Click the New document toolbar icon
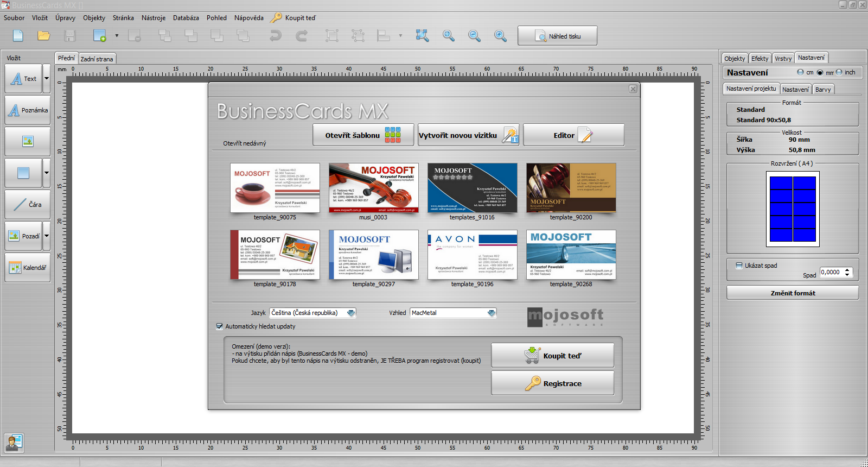Screen dimensions: 868x467 pyautogui.click(x=18, y=36)
